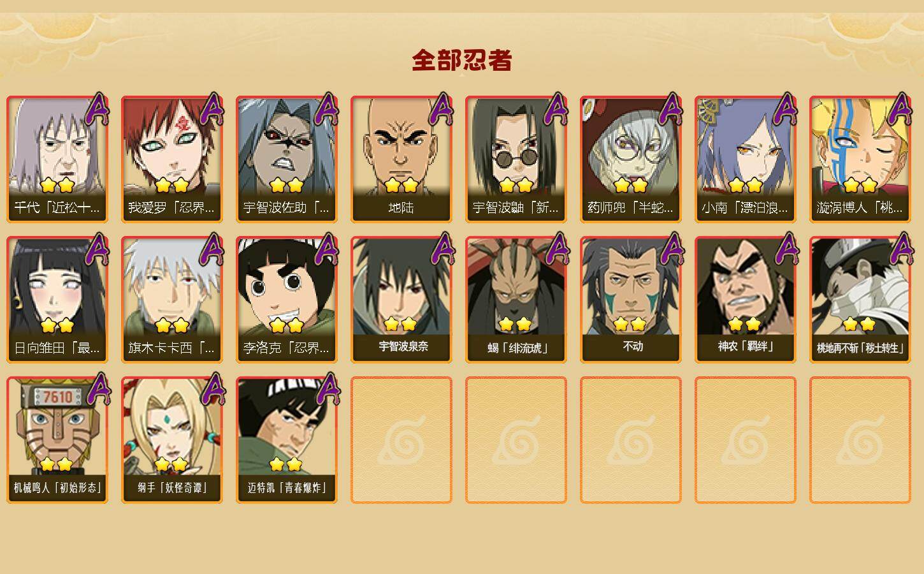The height and width of the screenshot is (574, 924).
Task: Choose the 旗木卡卡西 ninja card
Action: [172, 300]
